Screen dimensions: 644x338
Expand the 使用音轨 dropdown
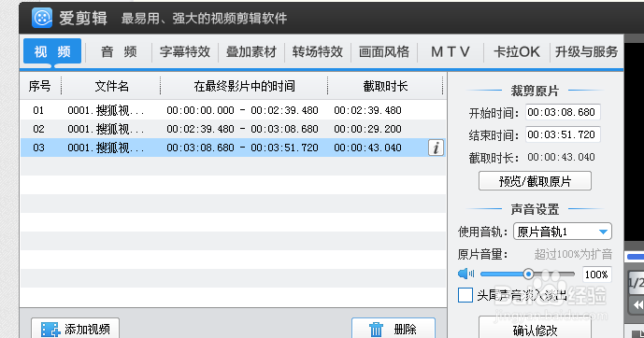tap(563, 232)
